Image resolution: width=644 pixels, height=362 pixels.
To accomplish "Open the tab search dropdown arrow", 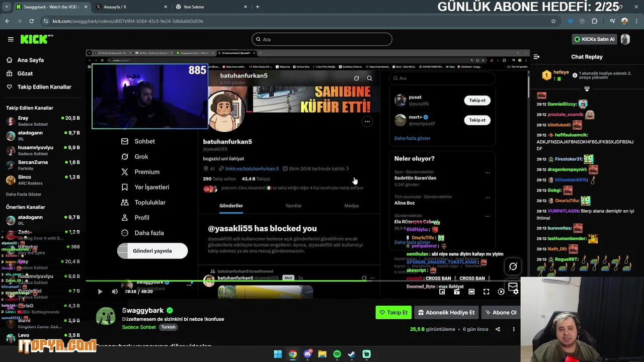I will click(x=6, y=7).
